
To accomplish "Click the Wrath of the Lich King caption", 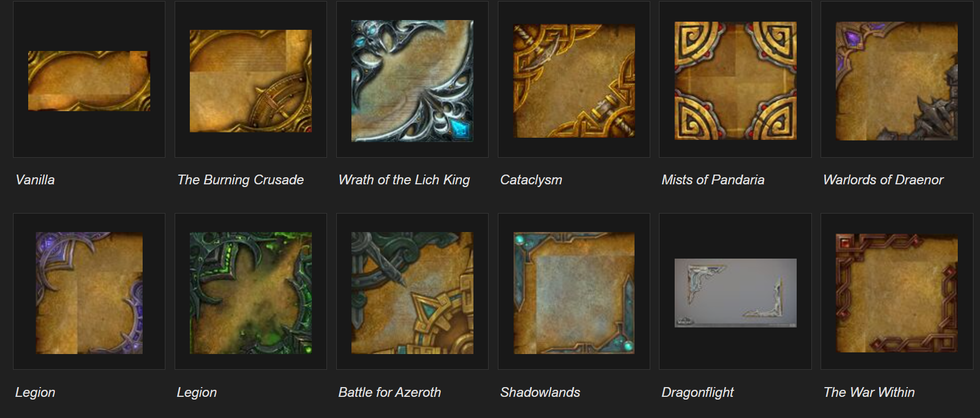I will [x=404, y=180].
